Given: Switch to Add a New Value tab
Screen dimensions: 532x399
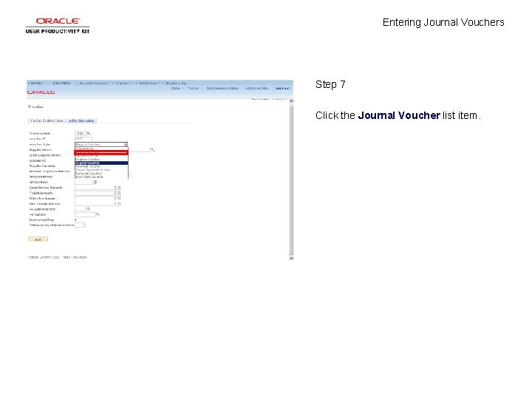Looking at the screenshot, I should coord(81,120).
